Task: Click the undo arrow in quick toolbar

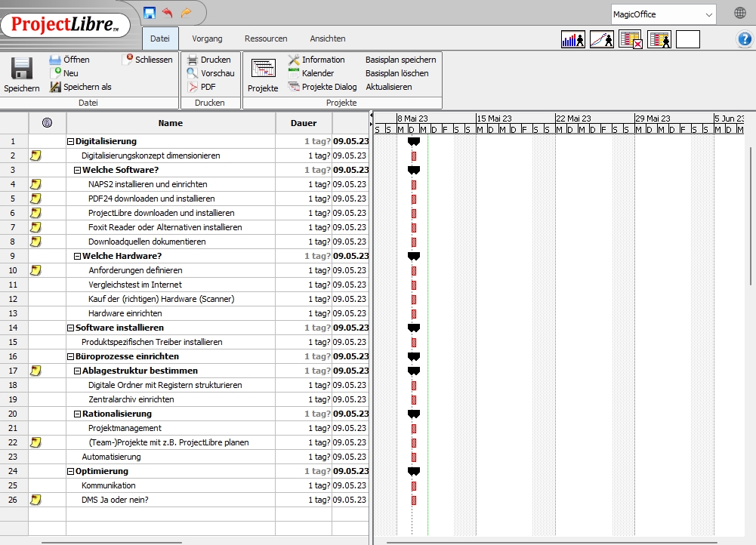Action: pyautogui.click(x=167, y=13)
